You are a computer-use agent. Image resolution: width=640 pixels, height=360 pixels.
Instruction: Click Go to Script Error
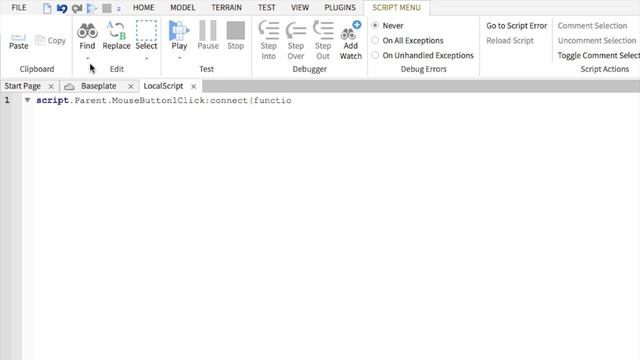(x=516, y=25)
